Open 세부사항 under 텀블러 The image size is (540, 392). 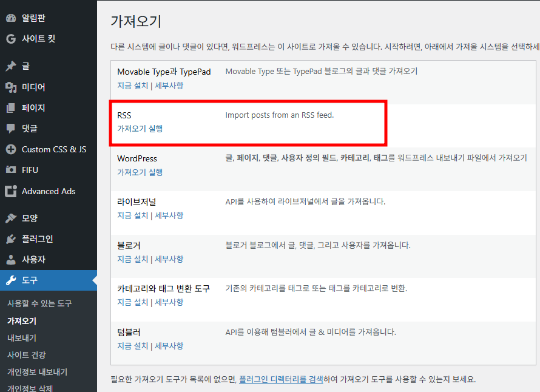tap(169, 346)
